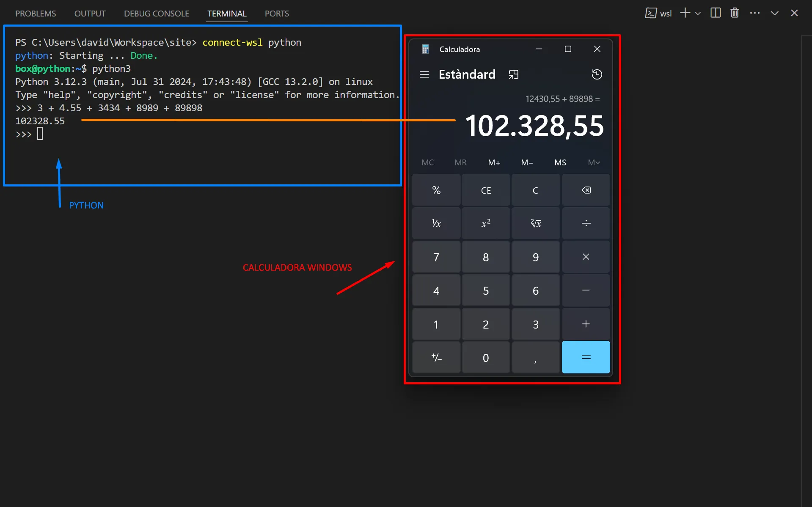Open more terminal actions ellipsis menu

[754, 13]
